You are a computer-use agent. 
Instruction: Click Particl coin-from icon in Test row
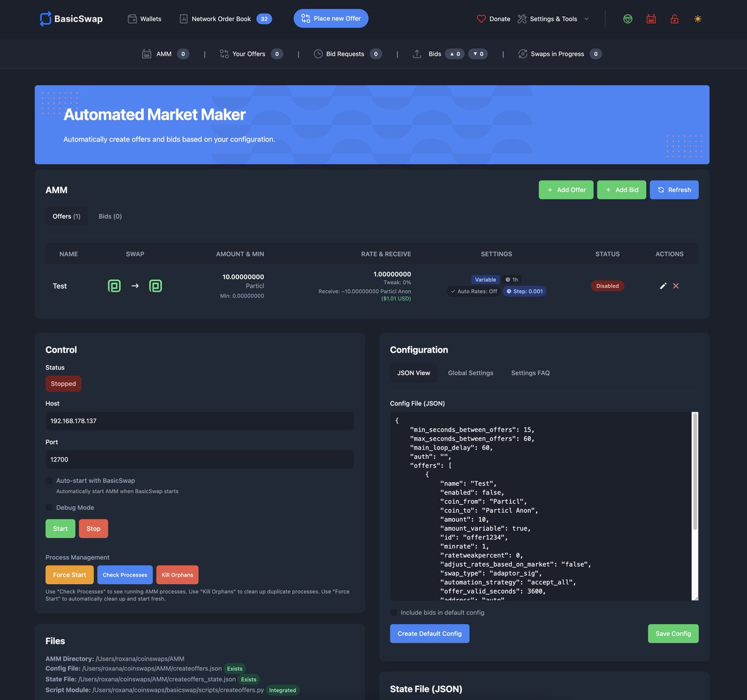point(115,286)
